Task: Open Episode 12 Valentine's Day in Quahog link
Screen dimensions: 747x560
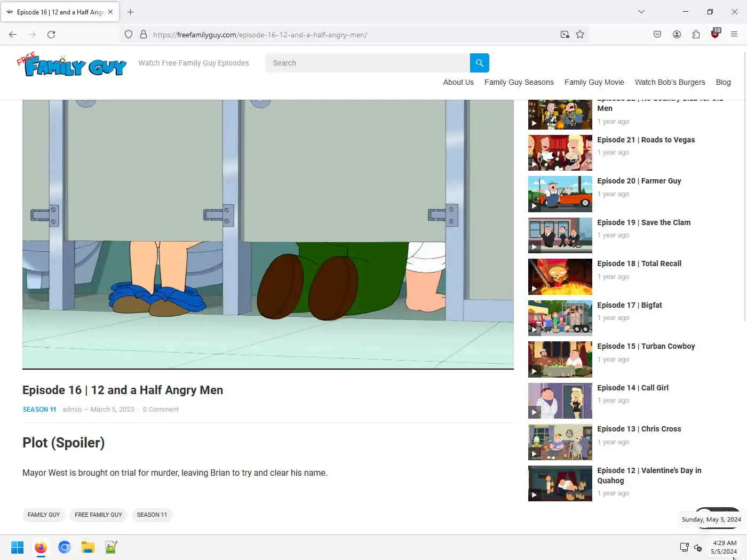Action: (x=649, y=475)
